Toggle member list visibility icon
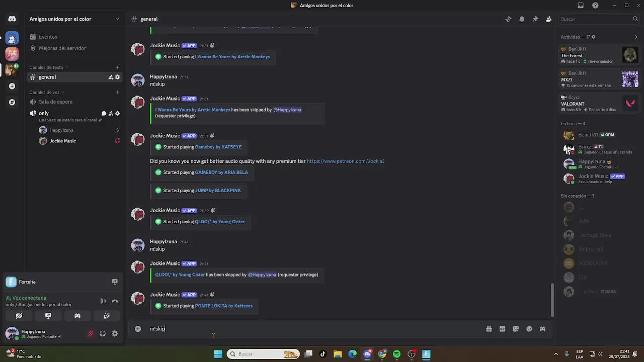 [549, 19]
